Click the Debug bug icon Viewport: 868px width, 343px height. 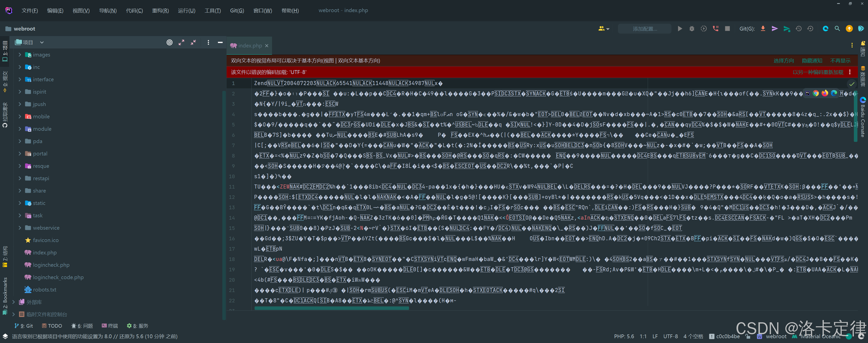click(x=691, y=29)
